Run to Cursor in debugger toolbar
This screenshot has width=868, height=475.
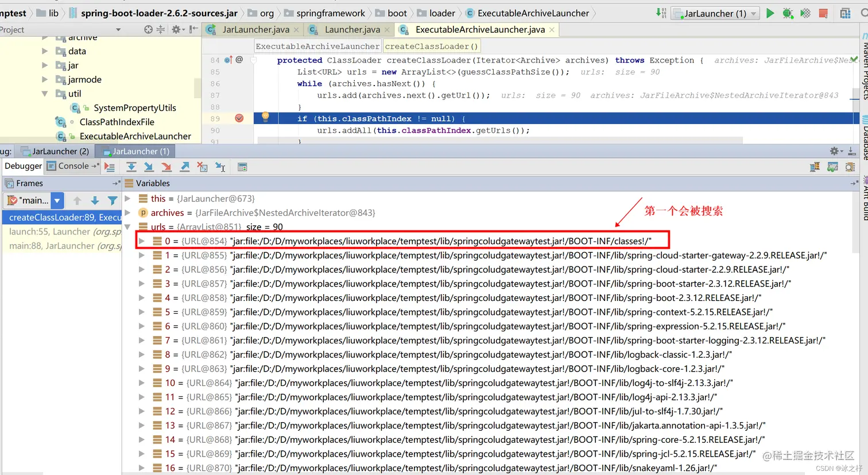click(x=220, y=167)
